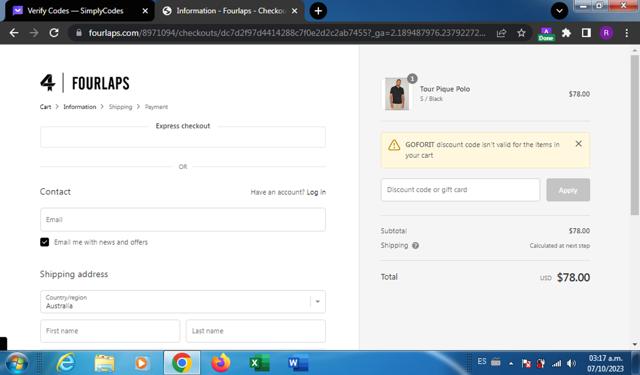Screen dimensions: 640x375
Task: Click the warning triangle icon
Action: (394, 145)
